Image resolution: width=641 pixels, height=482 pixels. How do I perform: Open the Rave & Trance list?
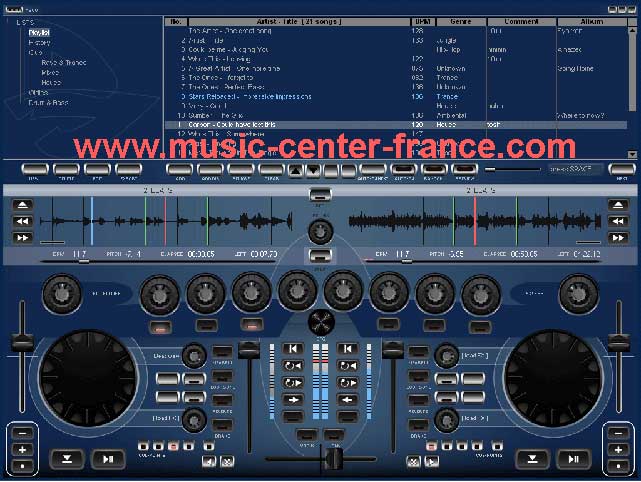click(64, 63)
